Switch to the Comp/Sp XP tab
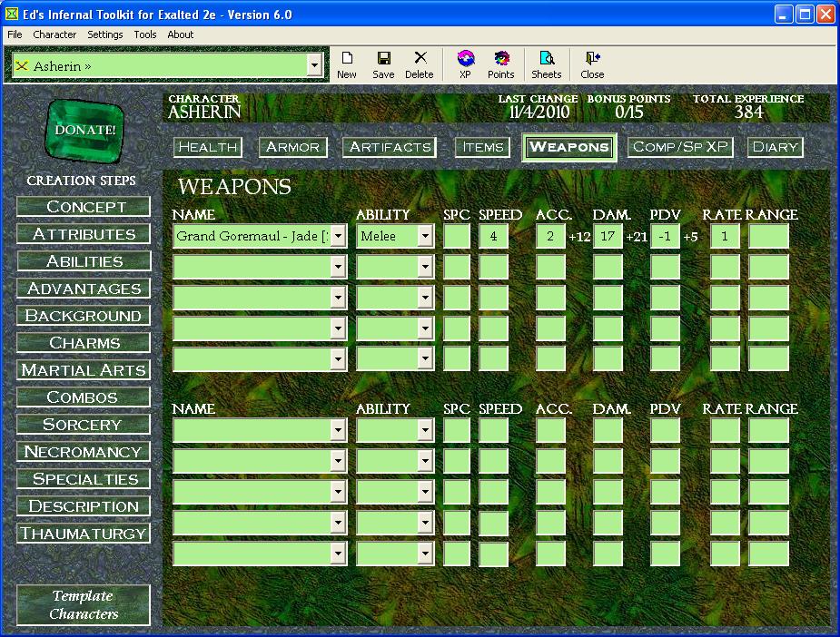Screen dimensions: 840x637 [x=680, y=147]
